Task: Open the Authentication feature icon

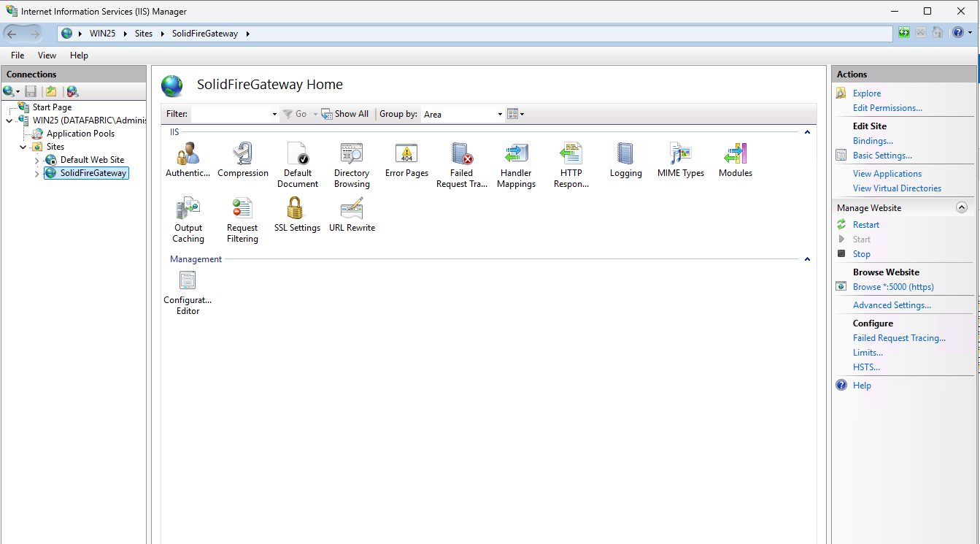Action: (188, 161)
